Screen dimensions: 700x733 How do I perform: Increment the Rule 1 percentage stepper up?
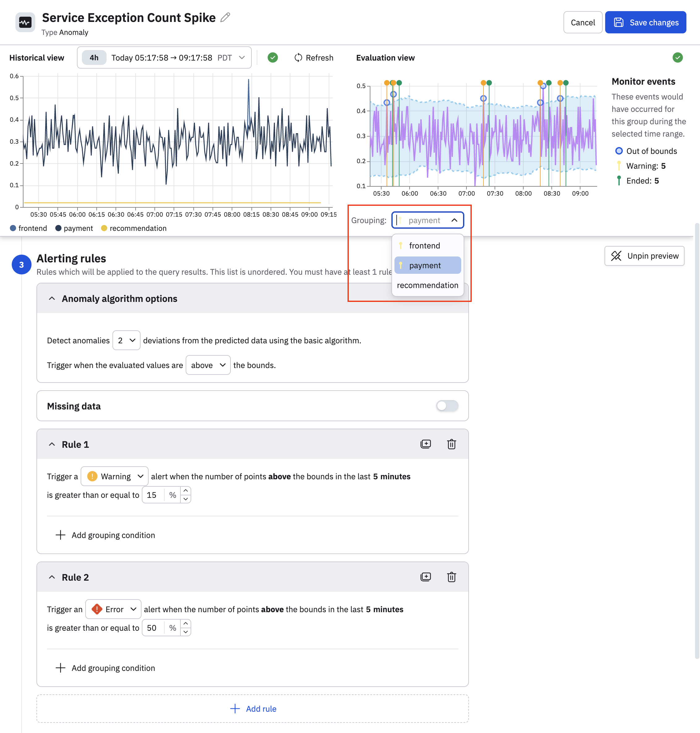[x=185, y=491]
